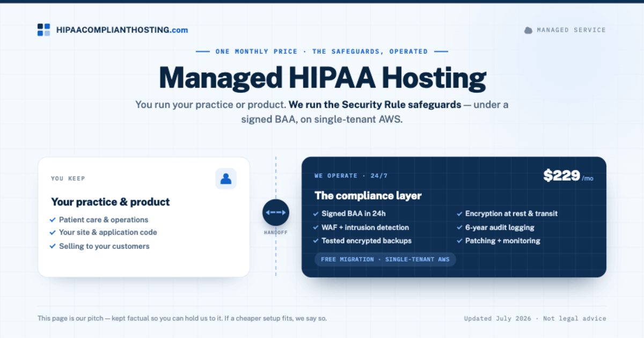
Task: Click the WE OPERATE · 24/7 label
Action: click(351, 175)
